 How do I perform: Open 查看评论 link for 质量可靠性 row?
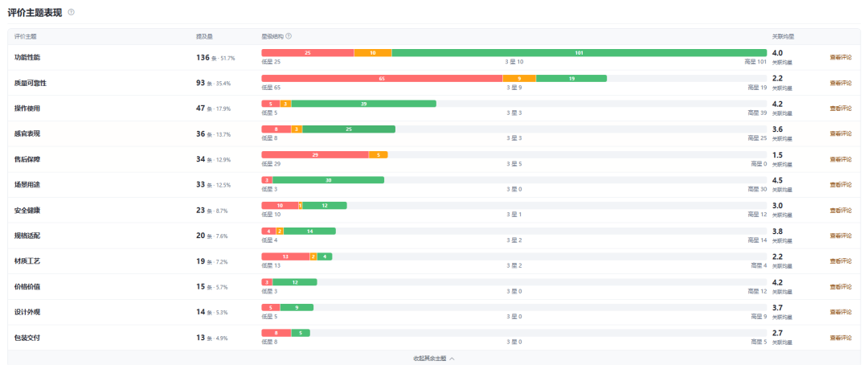coord(841,83)
